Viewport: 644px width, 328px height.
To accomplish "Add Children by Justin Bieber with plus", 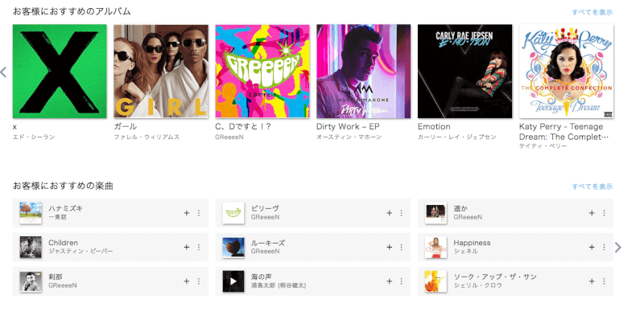I will tap(187, 248).
